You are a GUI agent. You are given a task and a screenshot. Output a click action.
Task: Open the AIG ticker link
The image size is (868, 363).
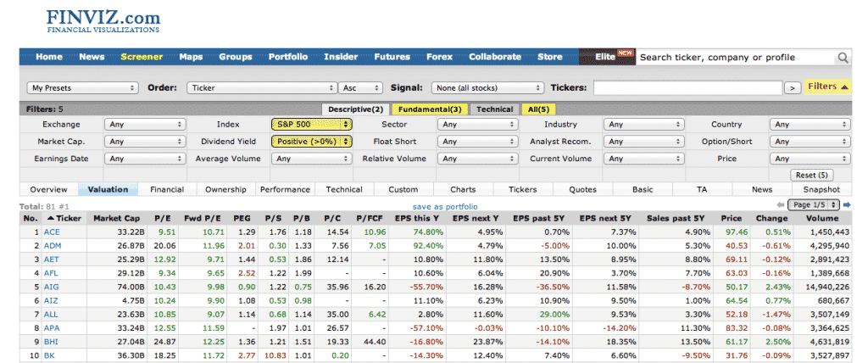click(51, 287)
